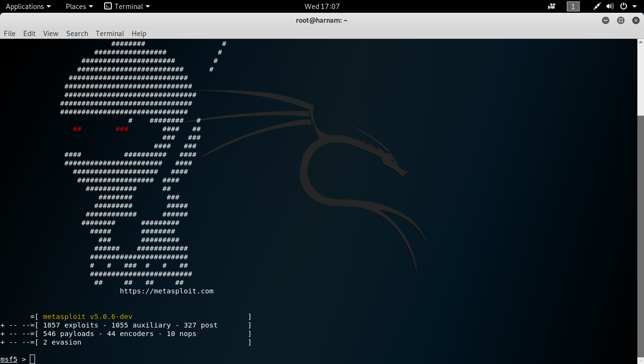Image resolution: width=644 pixels, height=364 pixels.
Task: Click the text "44 encoders"
Action: [130, 334]
